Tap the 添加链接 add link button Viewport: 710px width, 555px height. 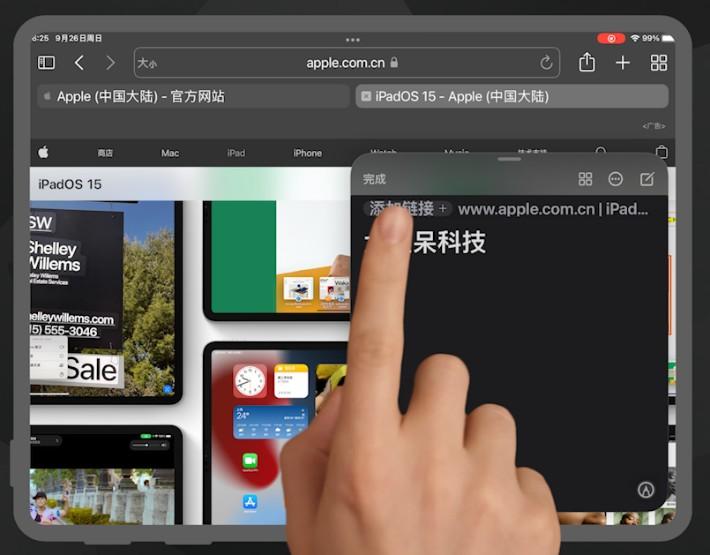(408, 209)
